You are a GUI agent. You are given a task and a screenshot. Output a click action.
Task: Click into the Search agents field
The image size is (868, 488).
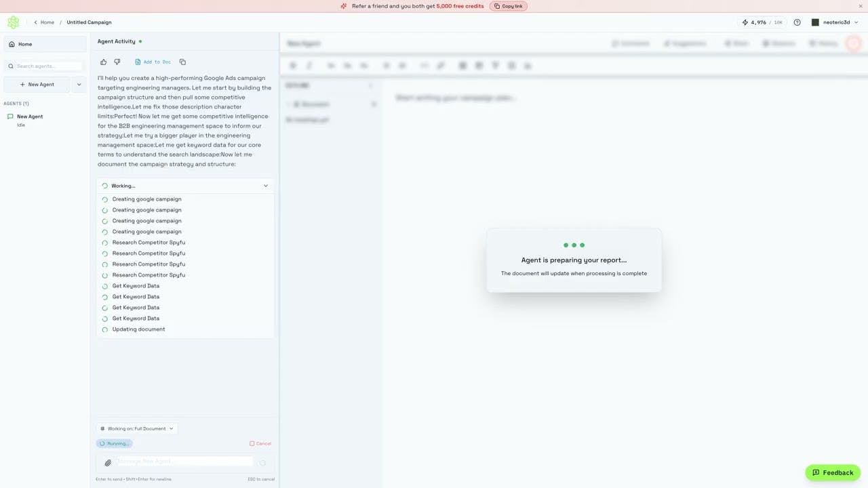pyautogui.click(x=45, y=66)
